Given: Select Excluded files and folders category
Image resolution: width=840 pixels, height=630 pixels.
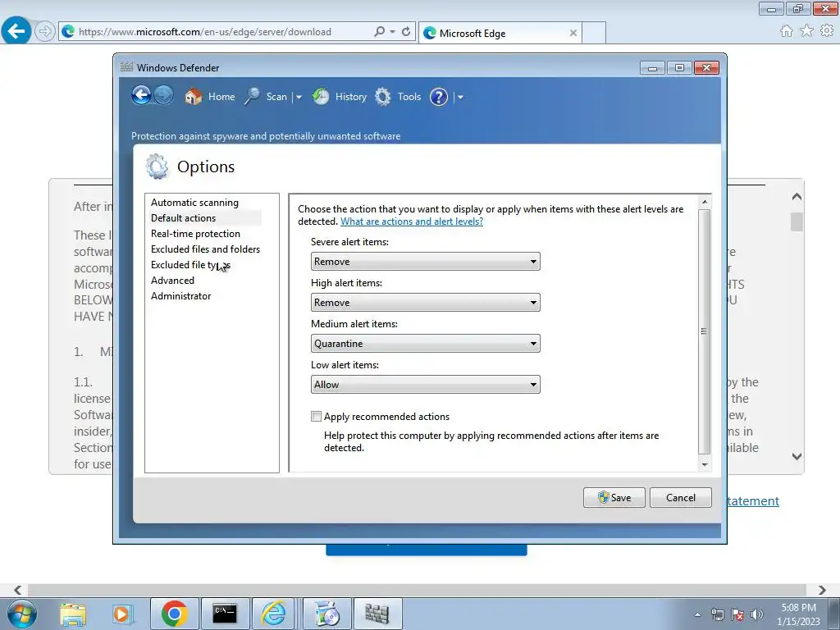Looking at the screenshot, I should point(205,249).
